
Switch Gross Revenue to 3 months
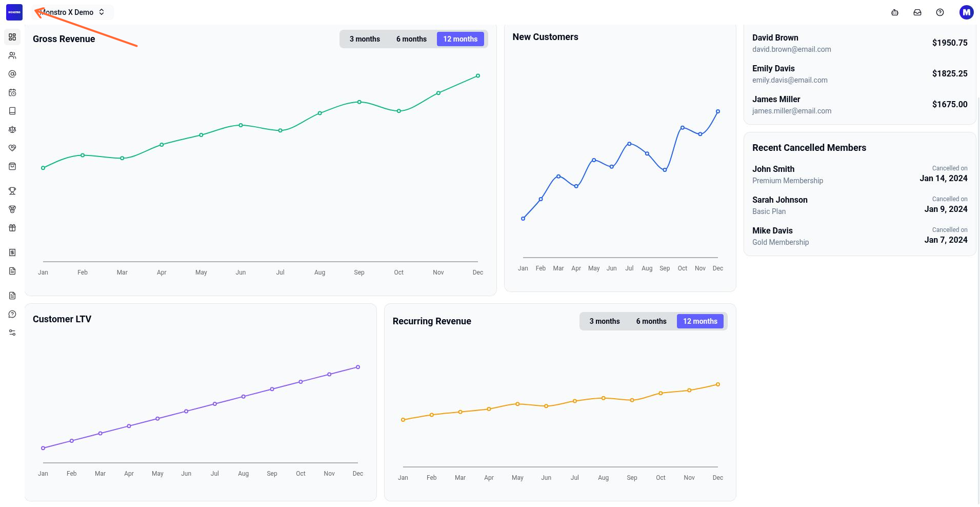click(365, 39)
